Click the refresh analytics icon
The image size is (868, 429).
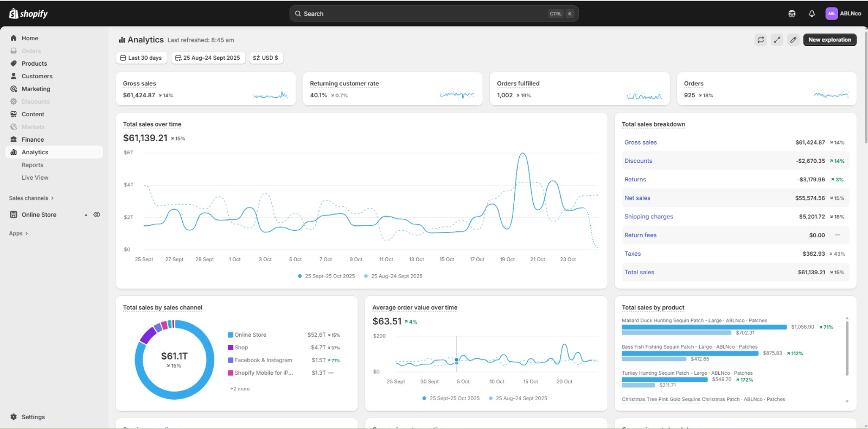[761, 40]
